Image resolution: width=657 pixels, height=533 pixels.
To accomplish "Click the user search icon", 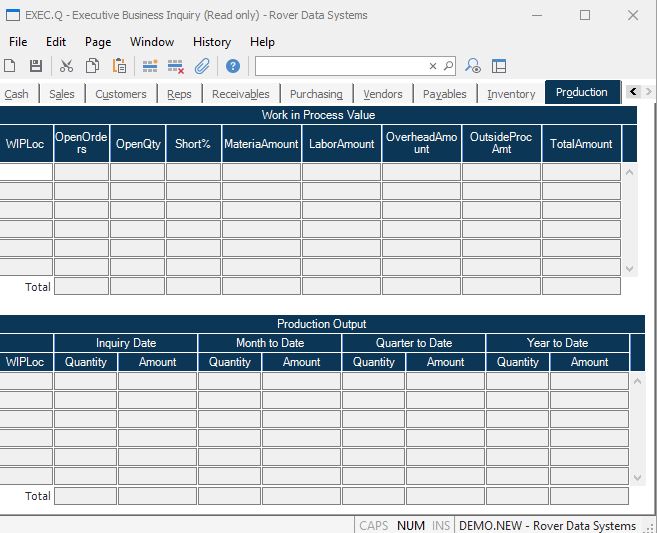I will pos(474,66).
